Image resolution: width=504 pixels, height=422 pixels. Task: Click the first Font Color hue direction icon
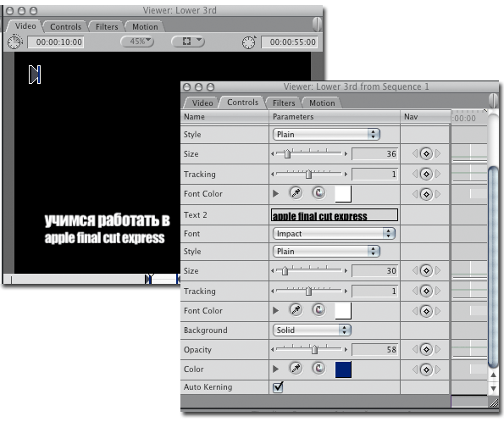318,193
